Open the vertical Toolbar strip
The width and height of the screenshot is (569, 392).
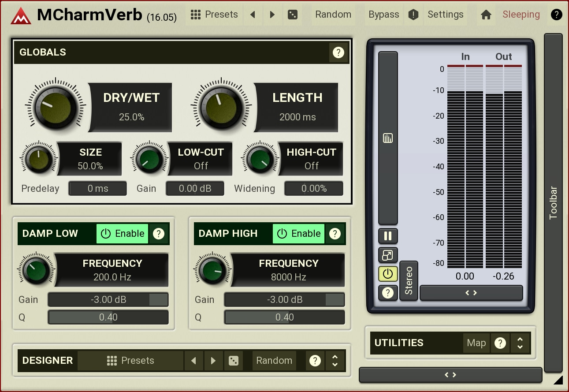[x=554, y=203]
